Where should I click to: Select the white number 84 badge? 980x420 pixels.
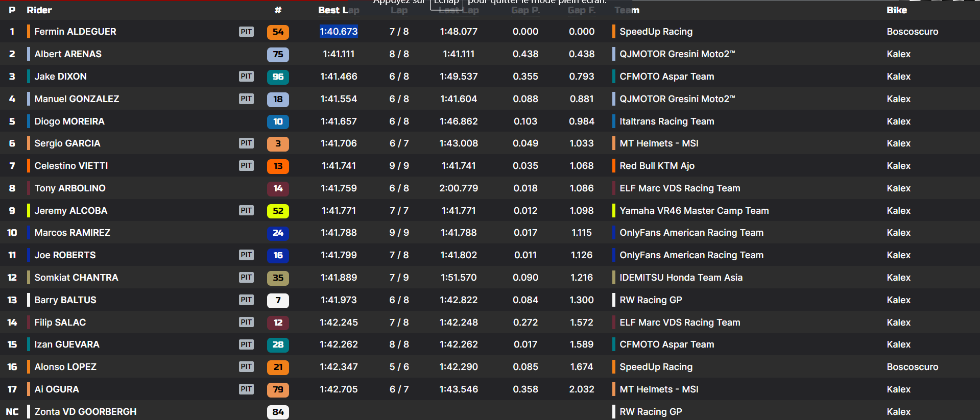pos(278,412)
